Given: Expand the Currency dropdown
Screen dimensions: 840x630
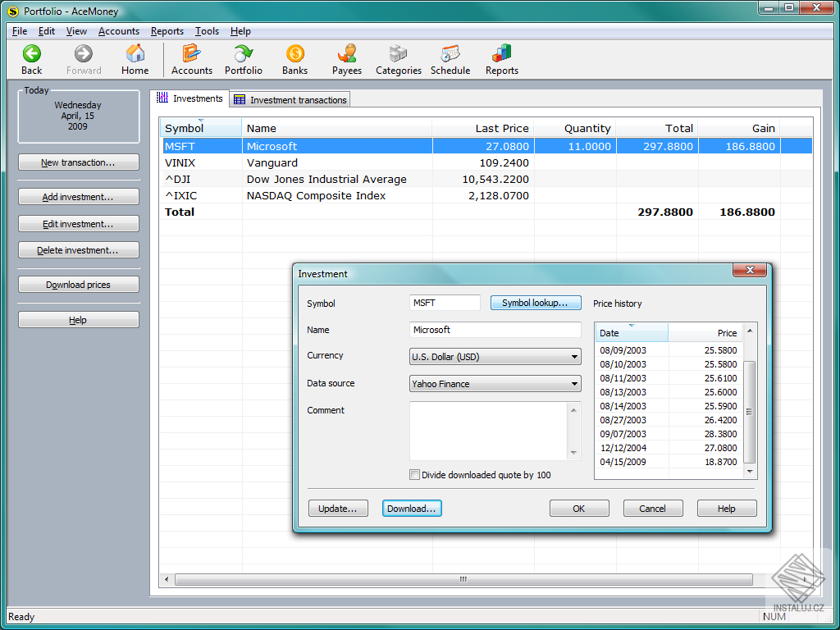Looking at the screenshot, I should [573, 357].
